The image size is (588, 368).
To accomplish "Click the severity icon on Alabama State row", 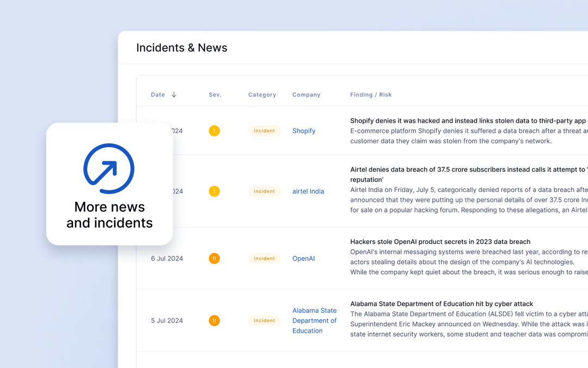I will tap(214, 321).
